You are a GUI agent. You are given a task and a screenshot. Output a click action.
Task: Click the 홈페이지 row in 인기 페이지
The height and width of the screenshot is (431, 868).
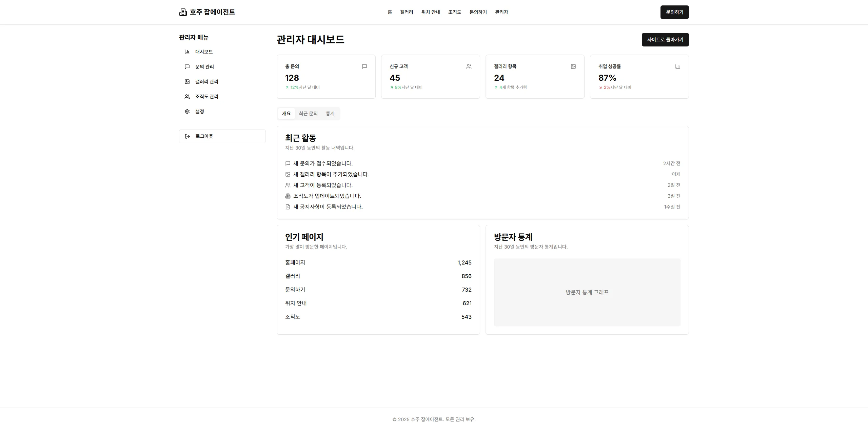378,262
